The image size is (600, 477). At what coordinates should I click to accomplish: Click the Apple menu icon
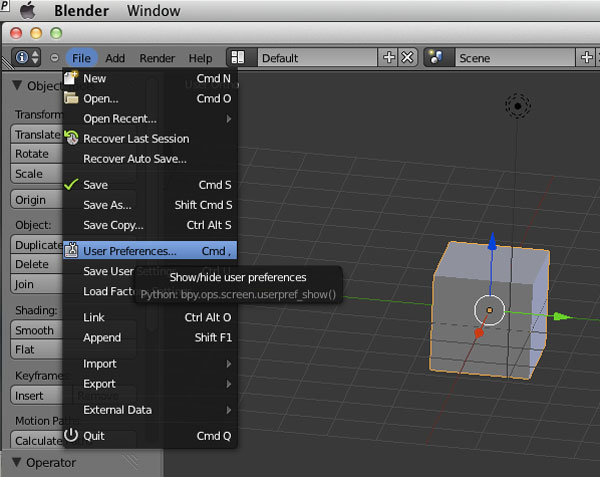(28, 10)
